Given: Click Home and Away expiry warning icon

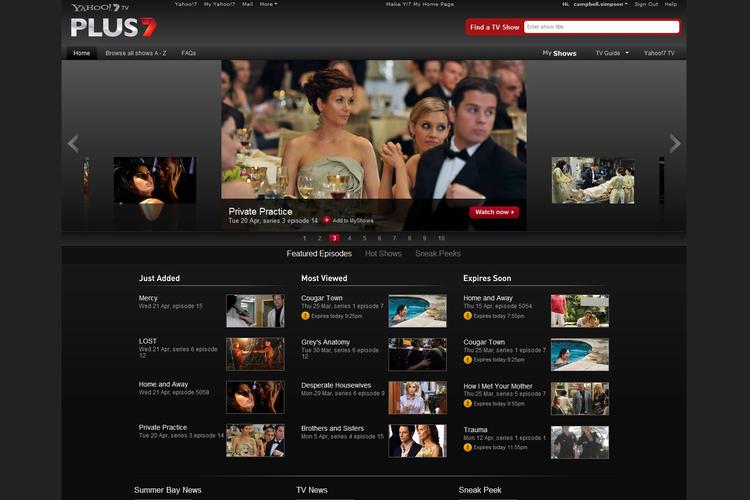Looking at the screenshot, I should coord(467,316).
